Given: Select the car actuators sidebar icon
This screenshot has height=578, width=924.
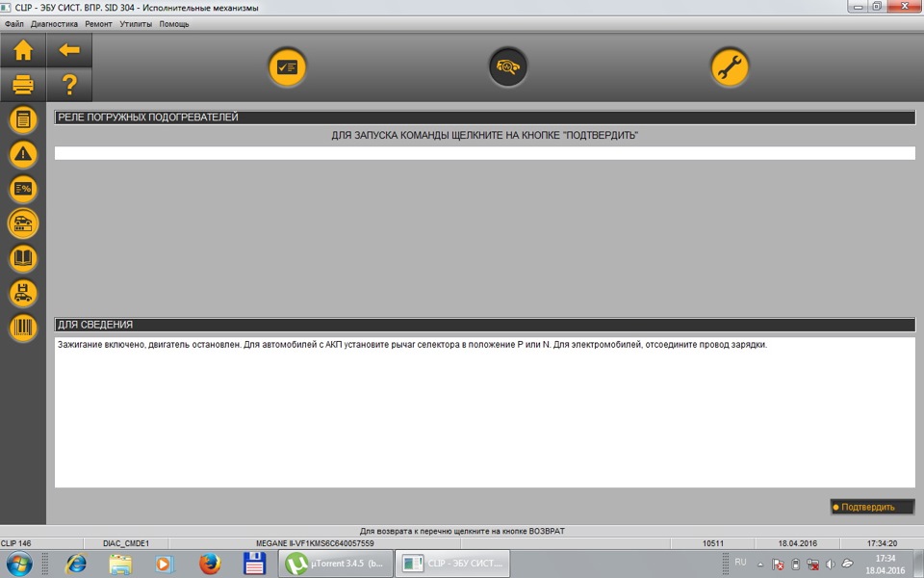Looking at the screenshot, I should click(23, 223).
